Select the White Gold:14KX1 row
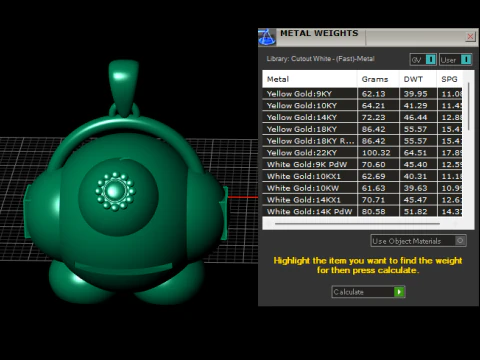480x360 pixels. [362, 200]
